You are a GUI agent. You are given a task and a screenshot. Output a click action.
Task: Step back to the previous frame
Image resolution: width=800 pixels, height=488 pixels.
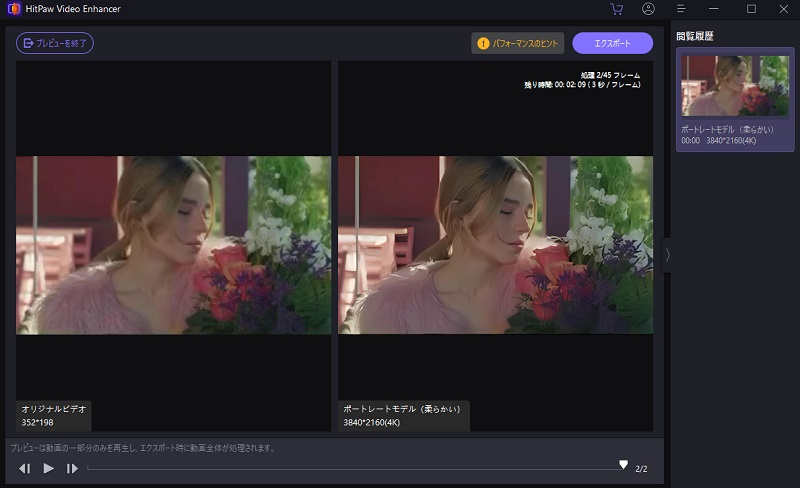25,468
